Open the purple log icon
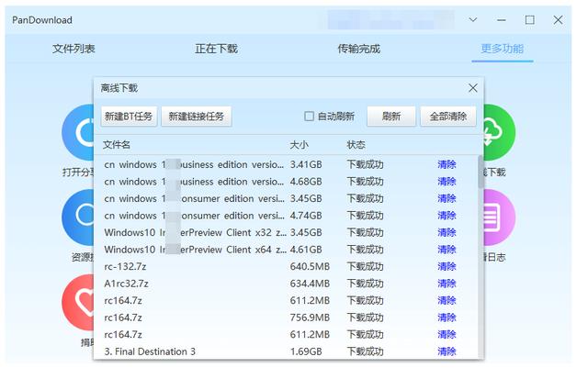 (x=500, y=217)
